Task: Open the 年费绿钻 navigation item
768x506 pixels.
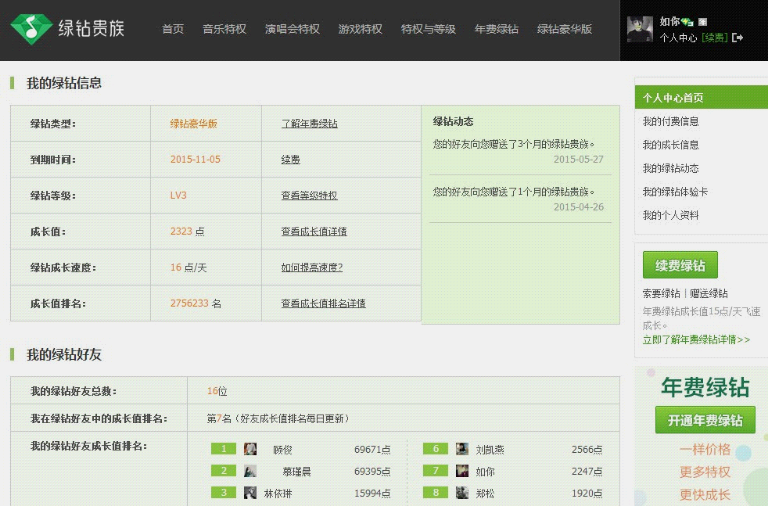Action: pyautogui.click(x=496, y=29)
